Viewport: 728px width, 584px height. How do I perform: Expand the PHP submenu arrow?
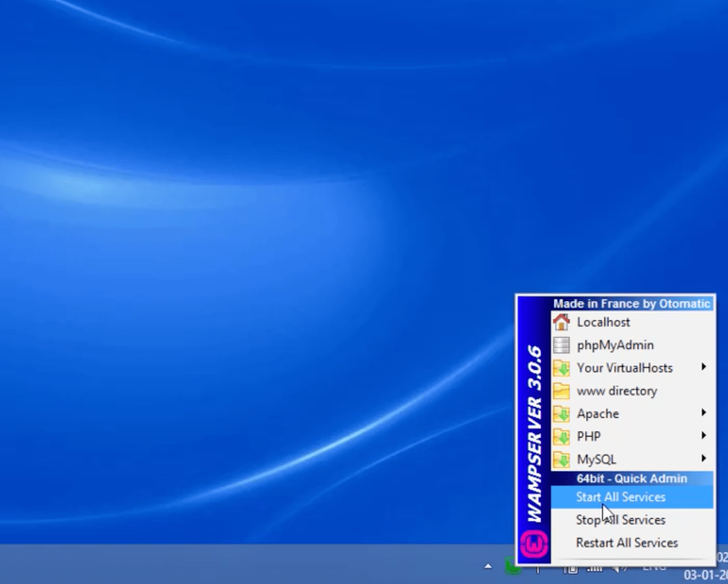pos(704,435)
